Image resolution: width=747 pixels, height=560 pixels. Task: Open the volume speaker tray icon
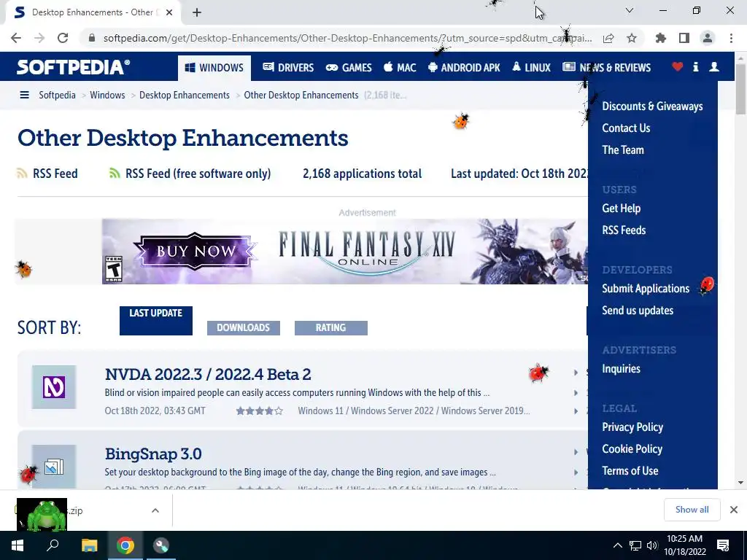pyautogui.click(x=652, y=545)
